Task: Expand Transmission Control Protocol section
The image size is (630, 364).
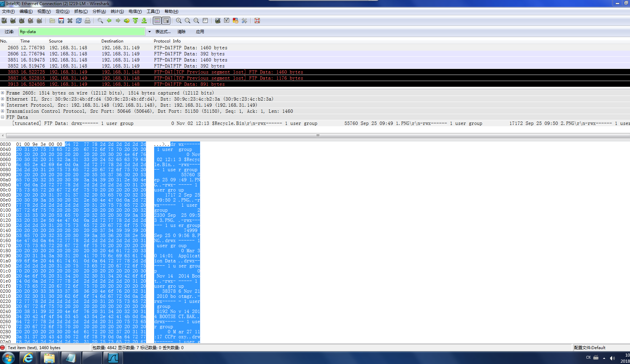Action: coord(2,111)
